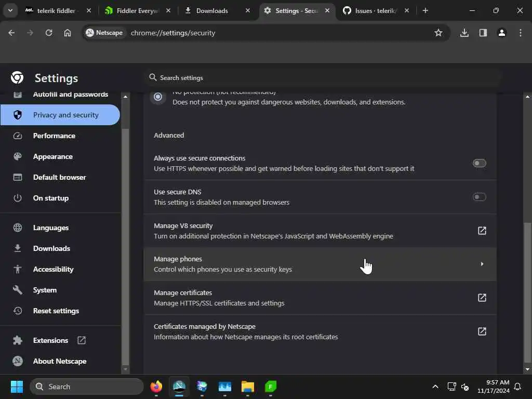
Task: Open Default browser settings section
Action: click(60, 178)
